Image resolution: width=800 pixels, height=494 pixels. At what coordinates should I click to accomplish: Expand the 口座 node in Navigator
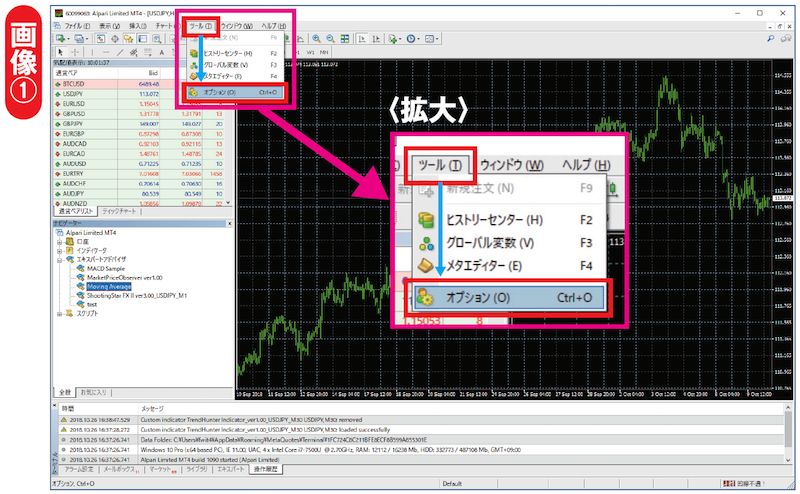60,242
